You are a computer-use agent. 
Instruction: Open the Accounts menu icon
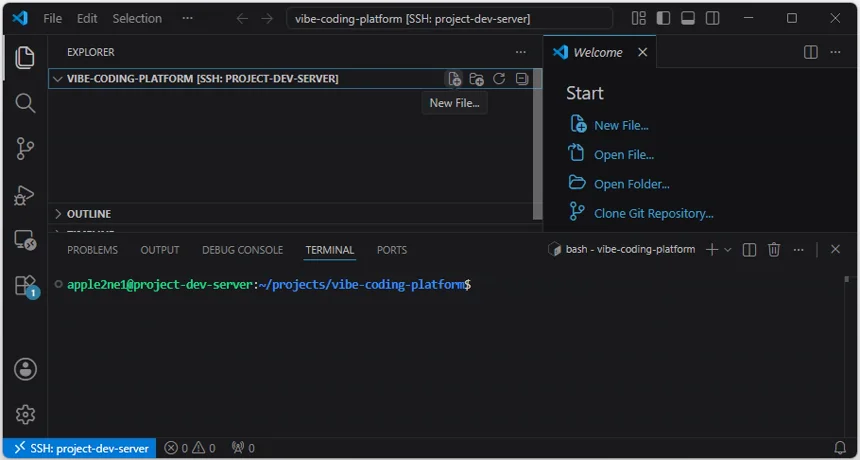click(x=25, y=369)
